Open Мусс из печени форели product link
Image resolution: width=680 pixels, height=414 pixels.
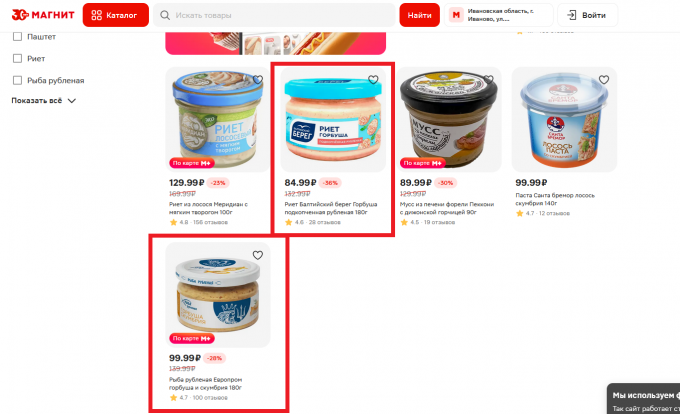pos(447,208)
